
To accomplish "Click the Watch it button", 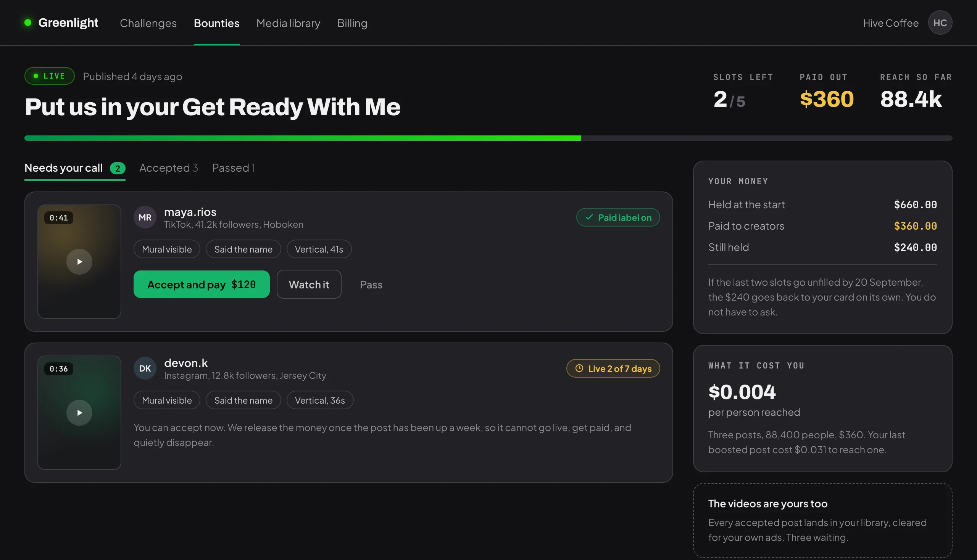I will pos(309,284).
